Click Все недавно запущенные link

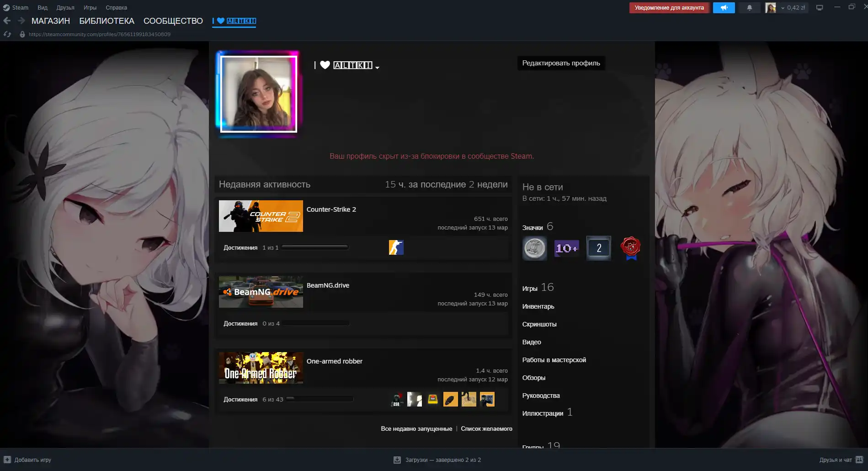(416, 428)
